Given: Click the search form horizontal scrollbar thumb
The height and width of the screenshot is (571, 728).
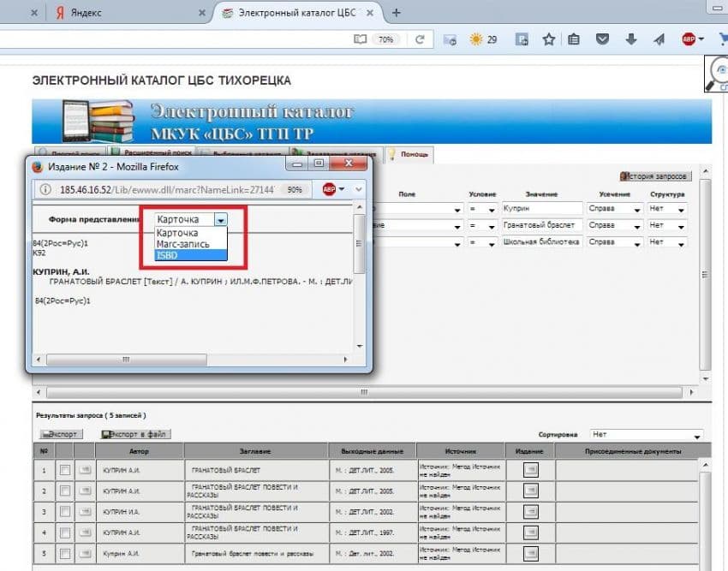Looking at the screenshot, I should coord(364,393).
